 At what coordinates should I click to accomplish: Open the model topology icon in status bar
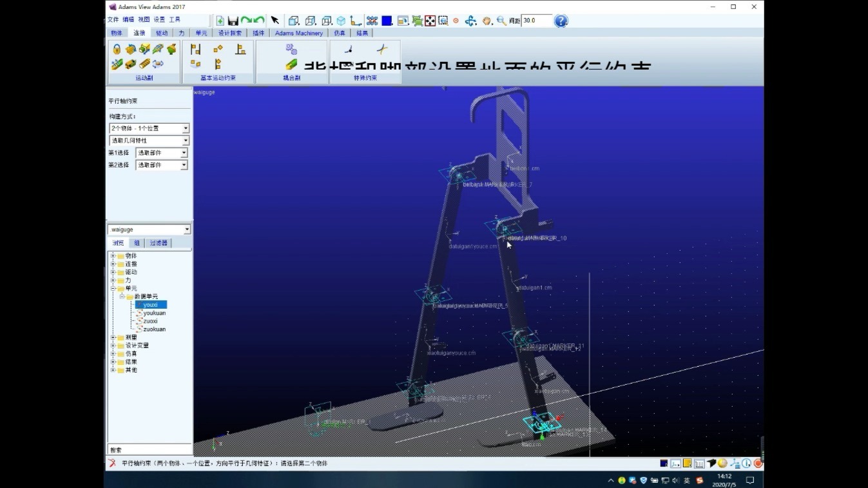[x=735, y=463]
